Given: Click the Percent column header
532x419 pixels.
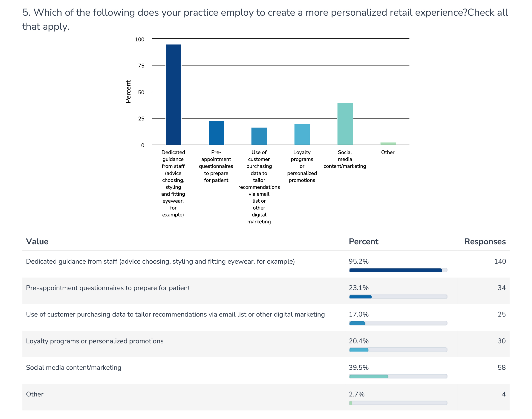Looking at the screenshot, I should point(363,242).
